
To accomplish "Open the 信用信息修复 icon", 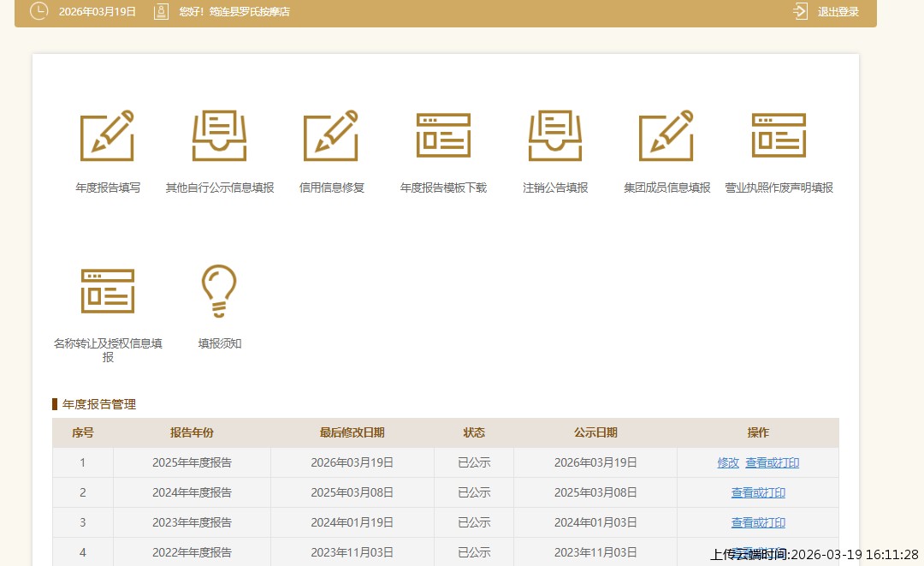I will (331, 135).
